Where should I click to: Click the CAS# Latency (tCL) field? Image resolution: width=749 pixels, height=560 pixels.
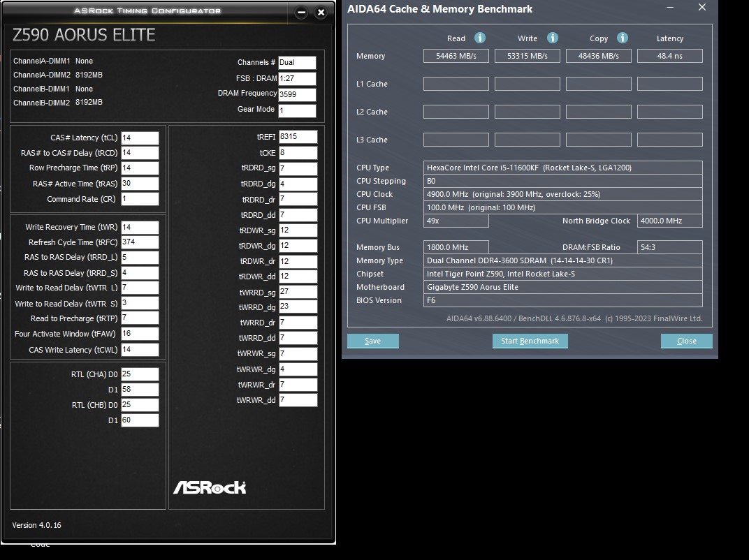[140, 138]
